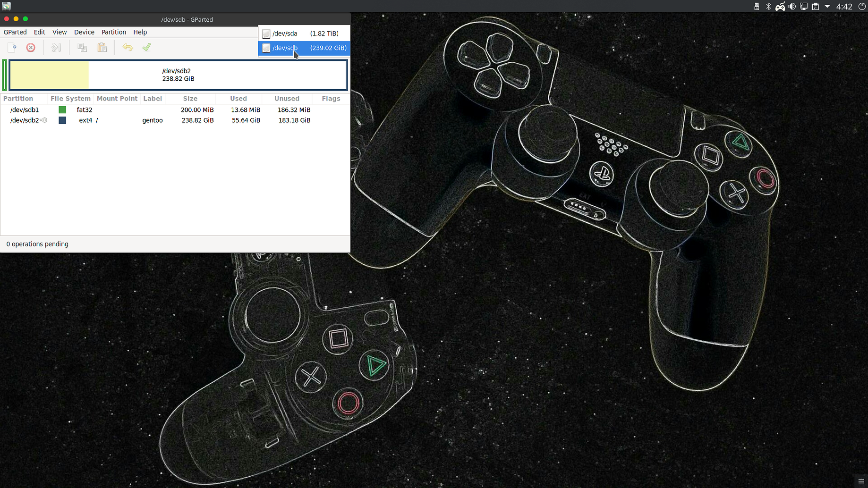Open the Edit menu
This screenshot has height=488, width=868.
[40, 32]
